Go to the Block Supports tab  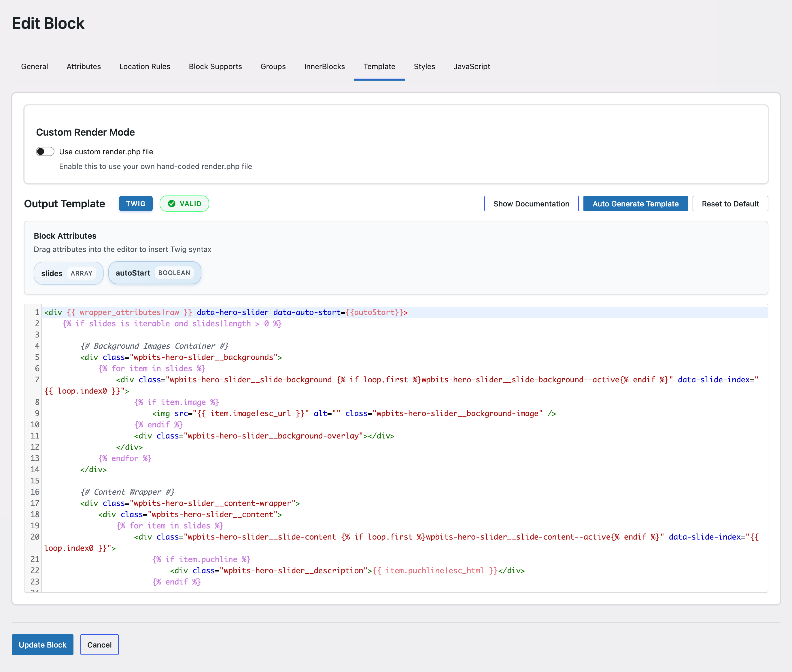215,66
